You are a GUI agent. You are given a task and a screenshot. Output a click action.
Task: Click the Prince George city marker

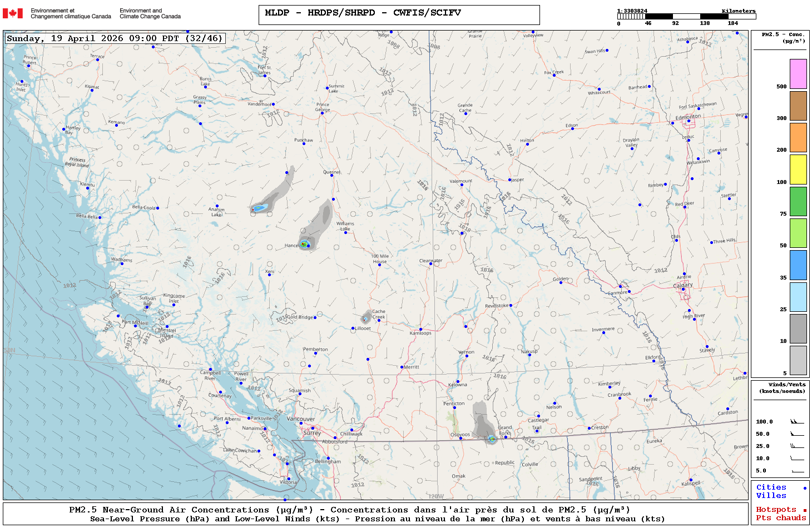pyautogui.click(x=323, y=113)
